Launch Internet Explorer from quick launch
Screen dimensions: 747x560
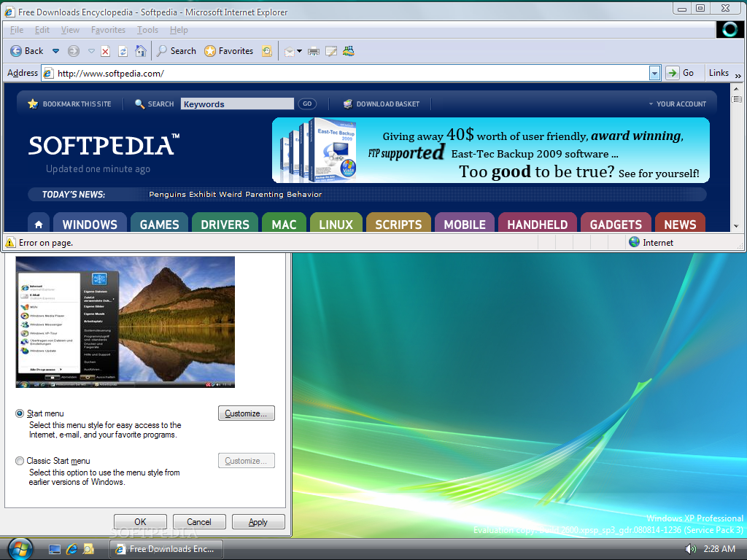(72, 549)
